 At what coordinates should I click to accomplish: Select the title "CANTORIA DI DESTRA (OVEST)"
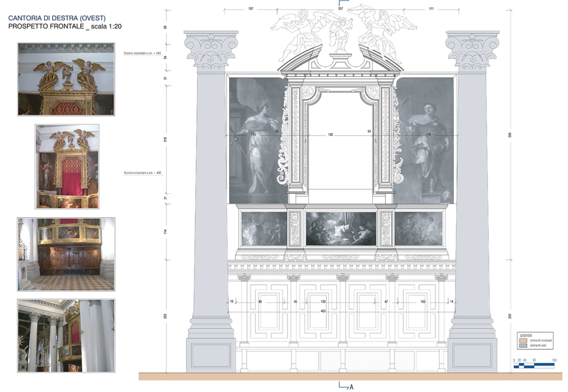coord(57,18)
